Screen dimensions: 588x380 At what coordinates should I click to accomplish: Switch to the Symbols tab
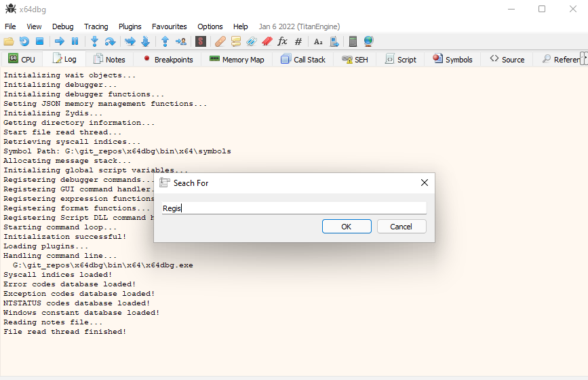(x=452, y=59)
